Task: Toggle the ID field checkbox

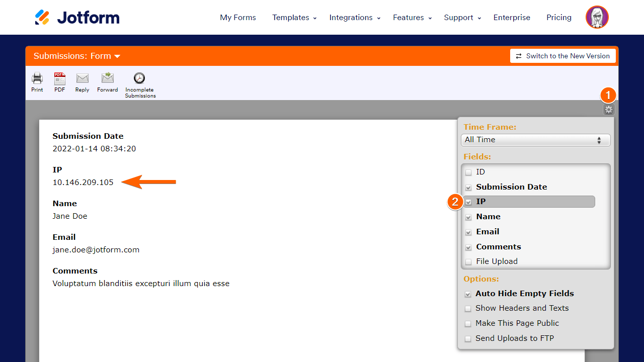Action: (x=468, y=172)
